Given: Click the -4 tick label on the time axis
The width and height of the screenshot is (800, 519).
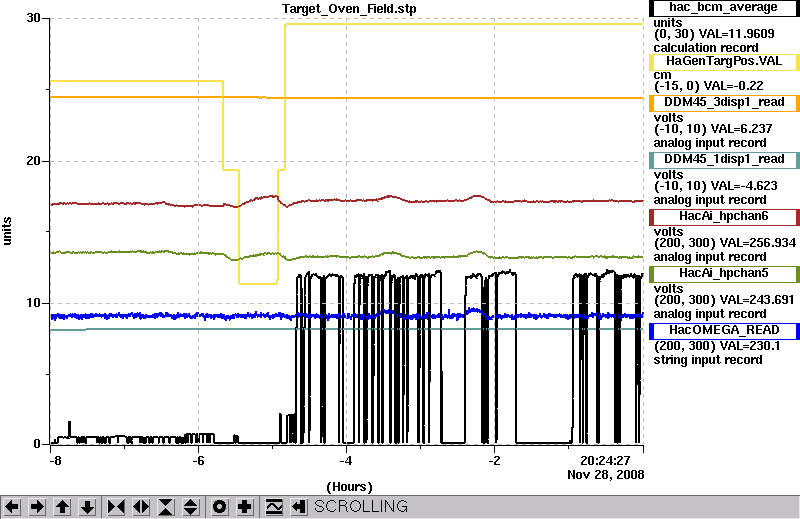Looking at the screenshot, I should pyautogui.click(x=346, y=461).
